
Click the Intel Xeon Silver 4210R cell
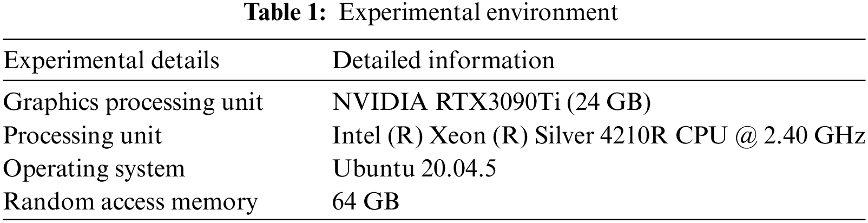(598, 135)
